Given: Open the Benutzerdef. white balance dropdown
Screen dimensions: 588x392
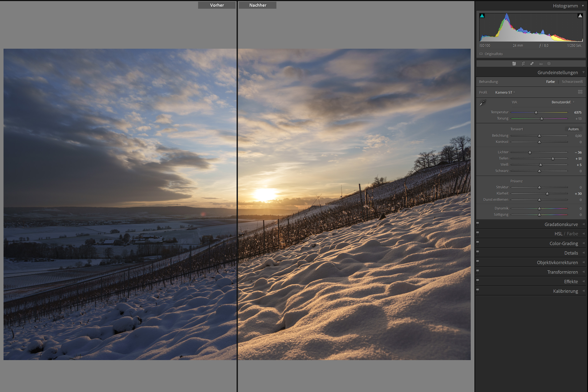Looking at the screenshot, I should [563, 102].
